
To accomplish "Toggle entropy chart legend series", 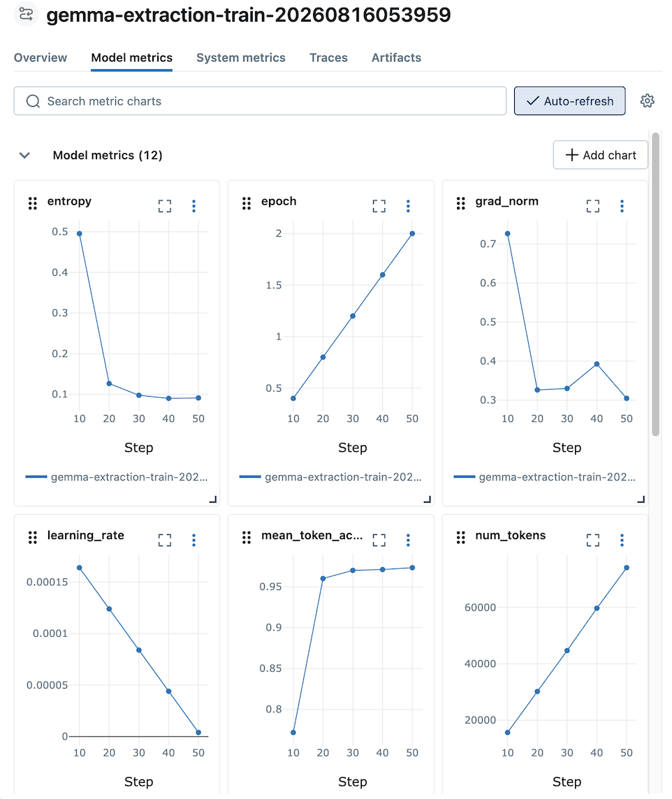I will point(117,477).
